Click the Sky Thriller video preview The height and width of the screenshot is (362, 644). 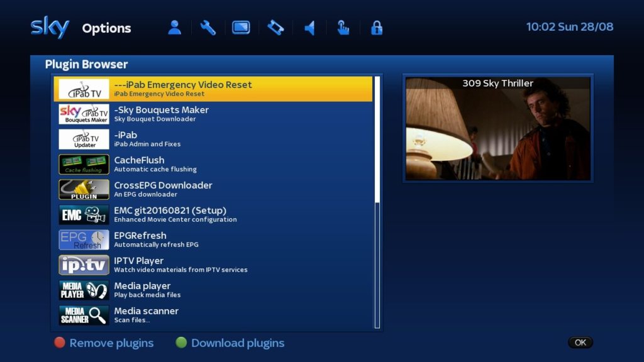(497, 129)
